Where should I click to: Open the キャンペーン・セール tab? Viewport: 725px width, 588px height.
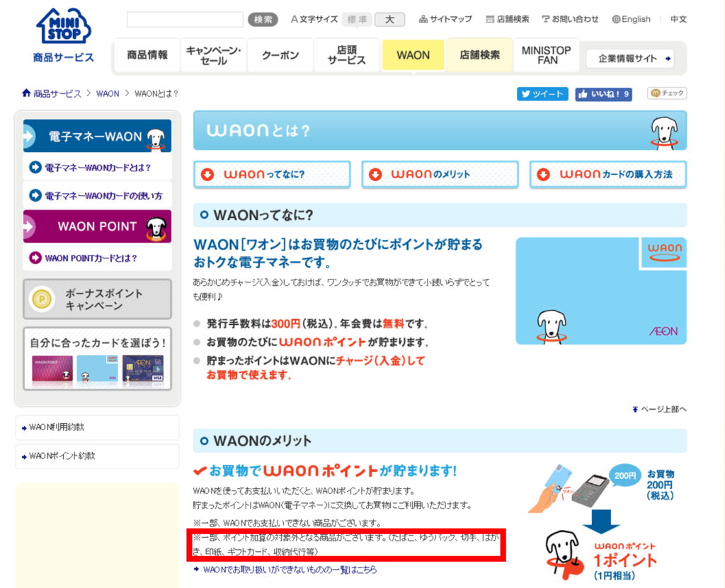pos(214,55)
